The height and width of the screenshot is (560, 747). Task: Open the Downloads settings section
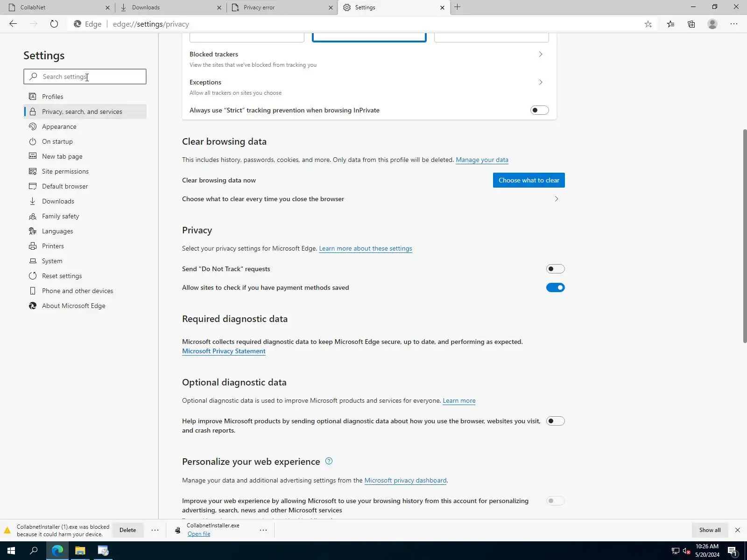coord(85,201)
